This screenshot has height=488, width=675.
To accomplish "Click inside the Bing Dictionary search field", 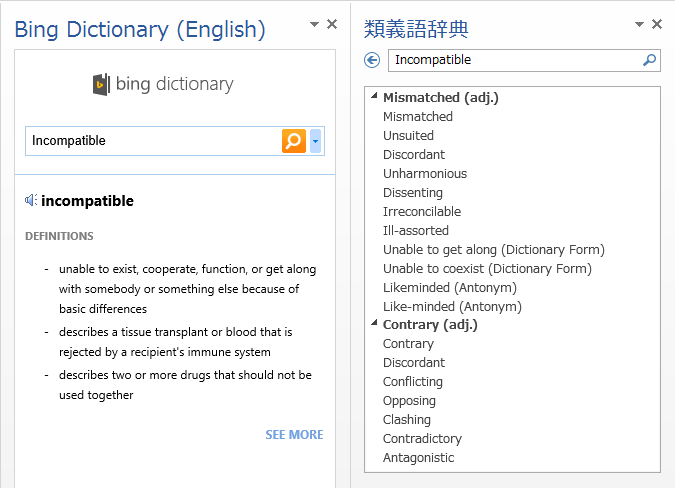I will point(152,141).
